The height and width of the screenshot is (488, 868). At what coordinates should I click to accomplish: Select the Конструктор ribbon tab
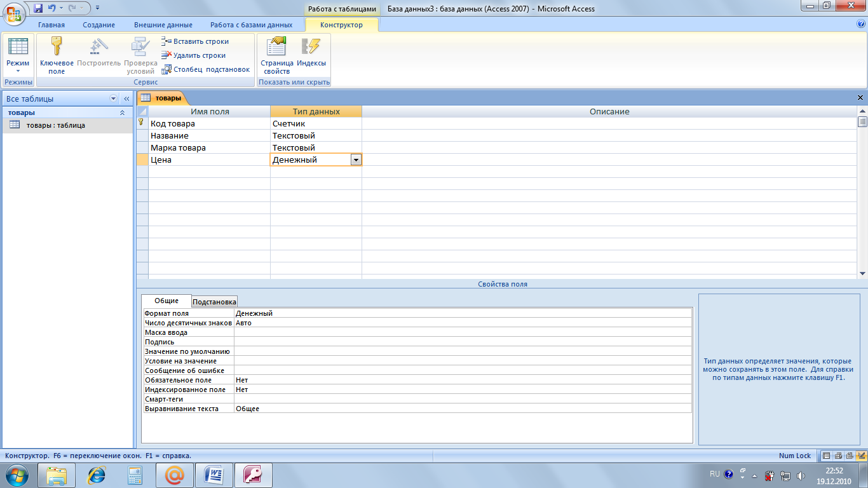pos(342,25)
